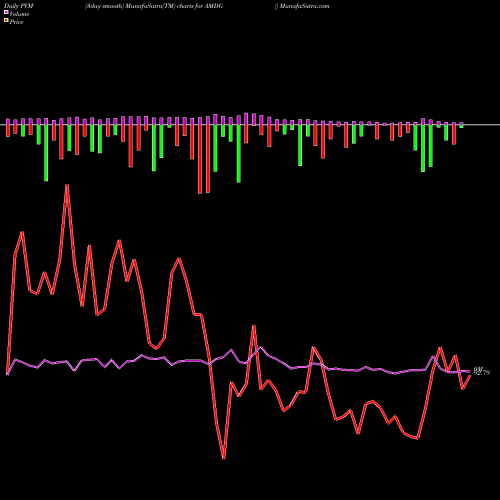Click the start point of the red price line
500x500 pixels.
coord(7,374)
